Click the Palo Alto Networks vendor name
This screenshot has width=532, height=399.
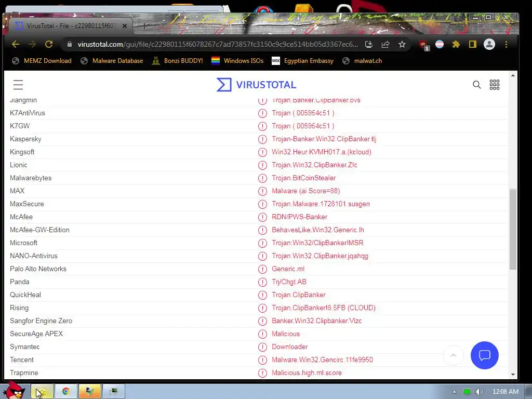click(38, 269)
